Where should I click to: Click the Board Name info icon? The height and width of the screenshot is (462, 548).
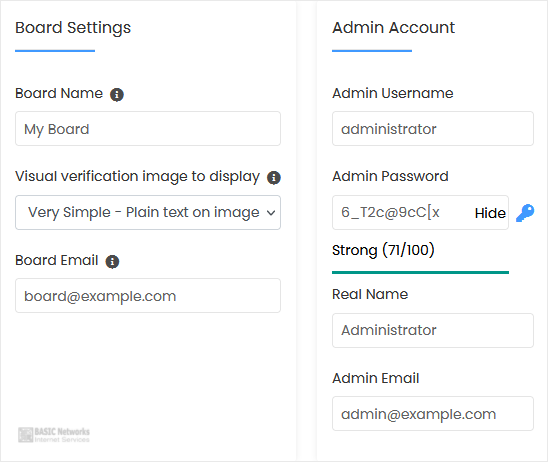coord(117,94)
